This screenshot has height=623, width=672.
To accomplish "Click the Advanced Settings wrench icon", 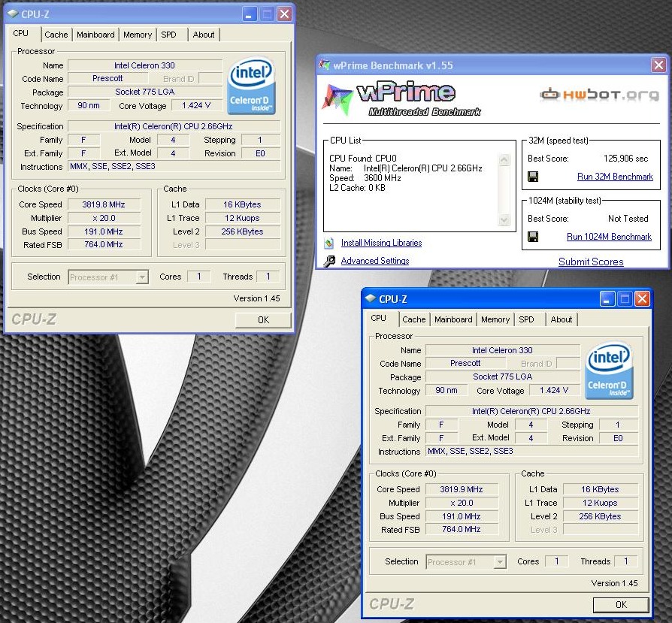I will tap(329, 261).
